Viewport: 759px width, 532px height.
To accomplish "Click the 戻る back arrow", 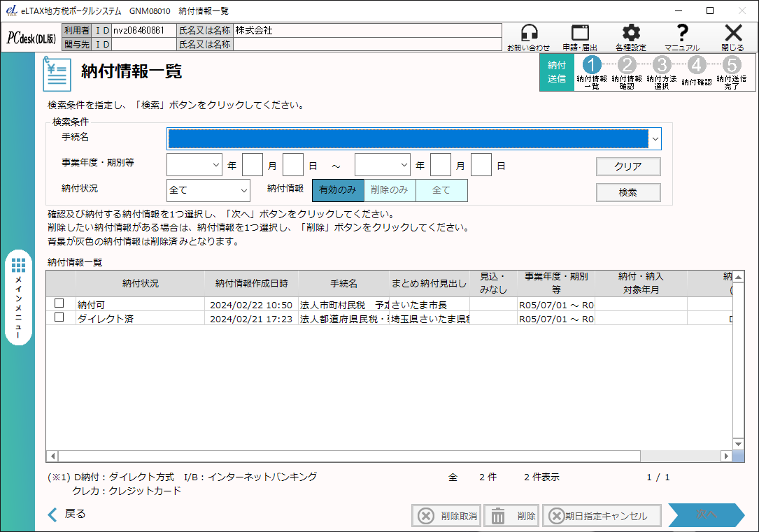I will [66, 514].
